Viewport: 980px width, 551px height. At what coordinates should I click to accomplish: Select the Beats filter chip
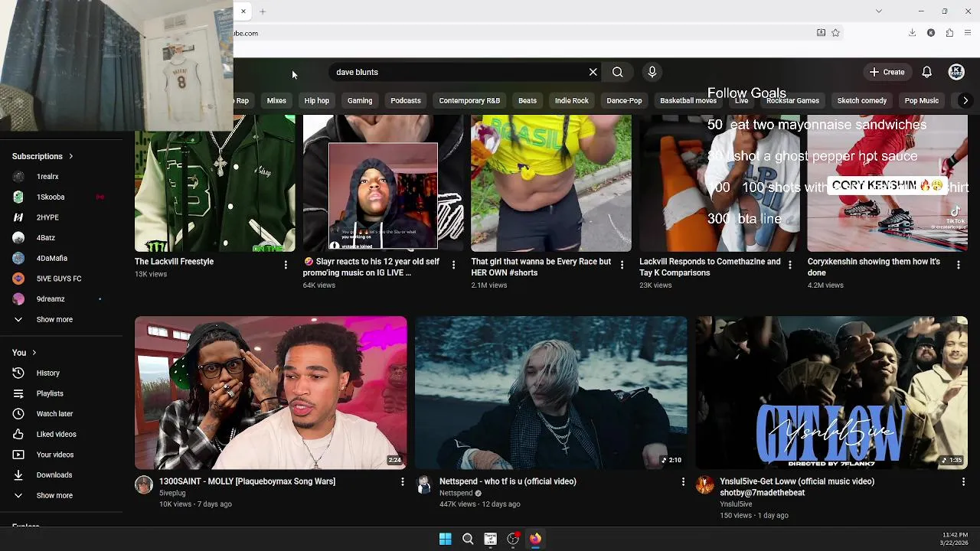528,100
